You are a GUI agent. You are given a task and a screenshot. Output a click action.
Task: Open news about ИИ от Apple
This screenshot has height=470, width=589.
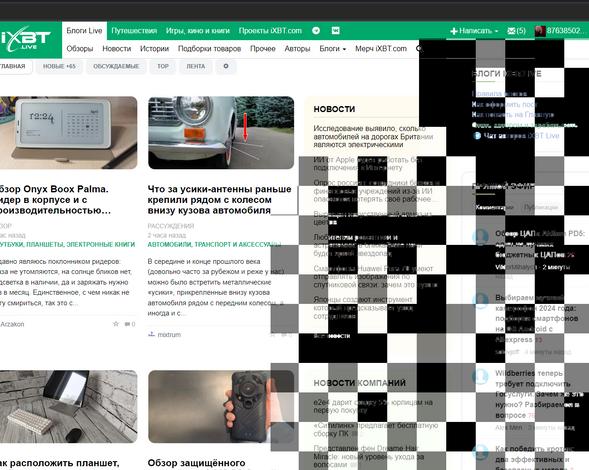coord(367,163)
